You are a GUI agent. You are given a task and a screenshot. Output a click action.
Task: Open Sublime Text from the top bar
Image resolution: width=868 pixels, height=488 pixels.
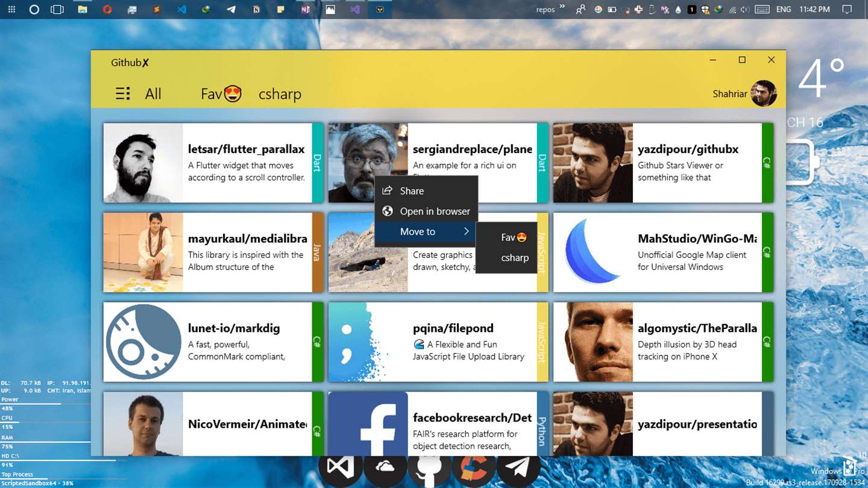click(x=157, y=10)
